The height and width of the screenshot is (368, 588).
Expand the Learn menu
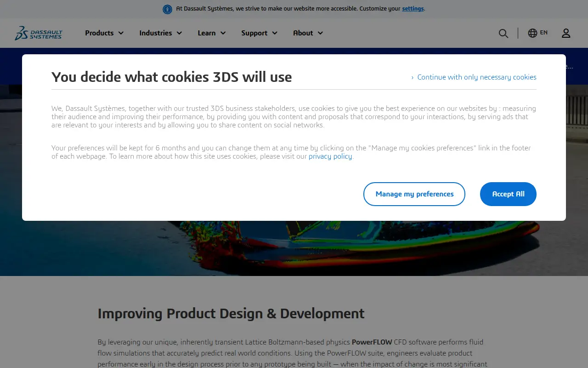pos(212,33)
